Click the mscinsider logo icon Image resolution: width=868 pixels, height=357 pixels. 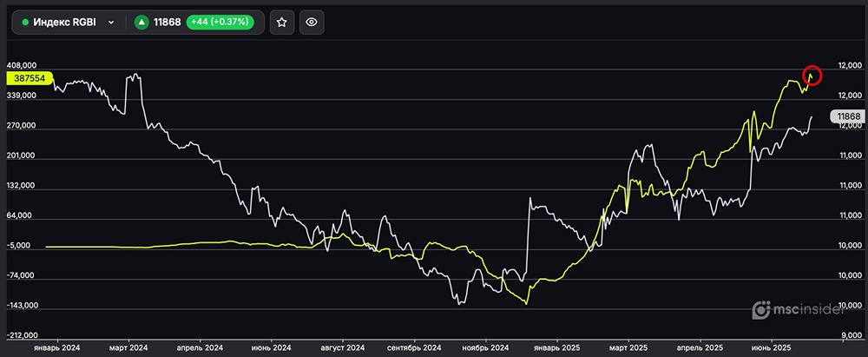pyautogui.click(x=759, y=308)
